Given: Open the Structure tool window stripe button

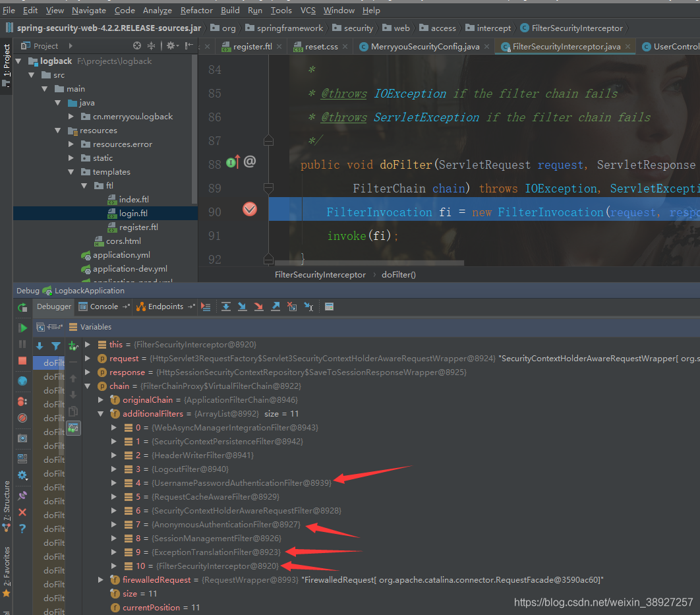Looking at the screenshot, I should [6, 506].
